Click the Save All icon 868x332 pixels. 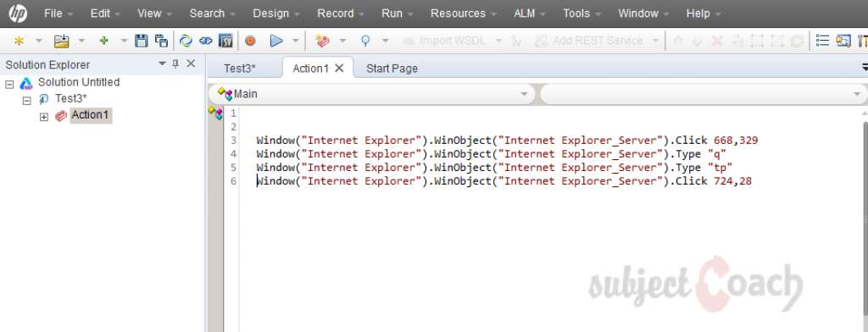pos(161,41)
